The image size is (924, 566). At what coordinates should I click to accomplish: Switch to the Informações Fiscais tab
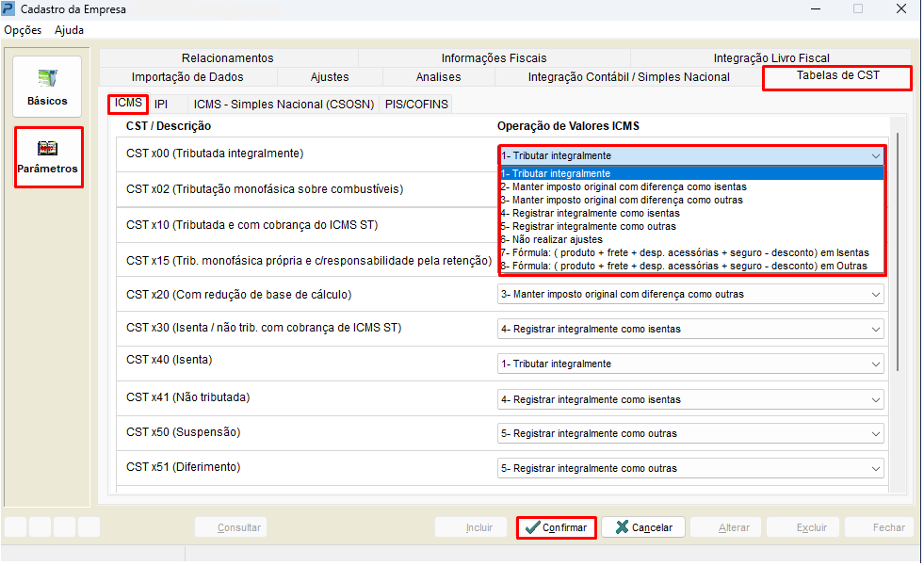click(494, 57)
